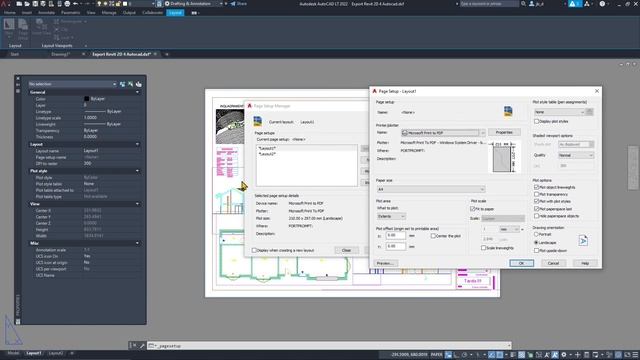
Task: Click the Share icon in title bar
Action: click(x=233, y=4)
